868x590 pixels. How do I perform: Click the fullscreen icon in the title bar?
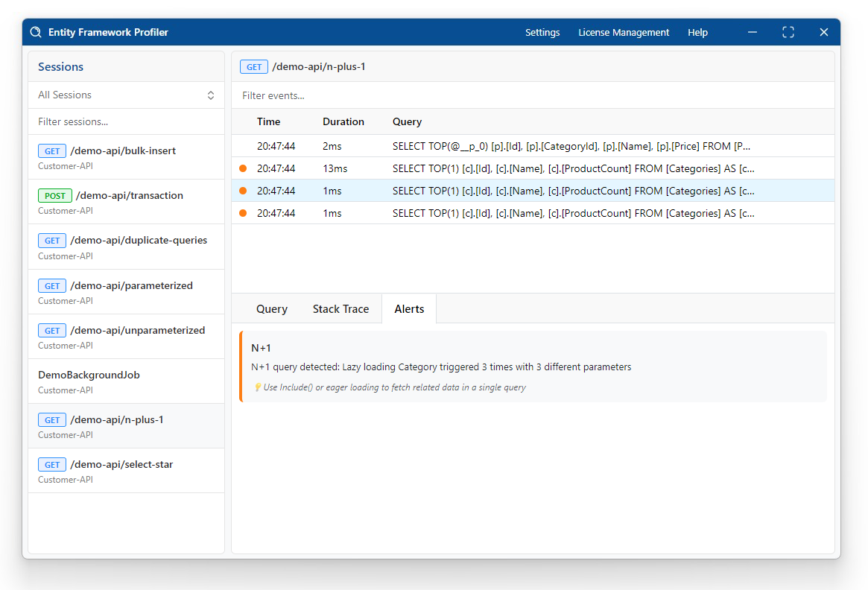coord(788,32)
